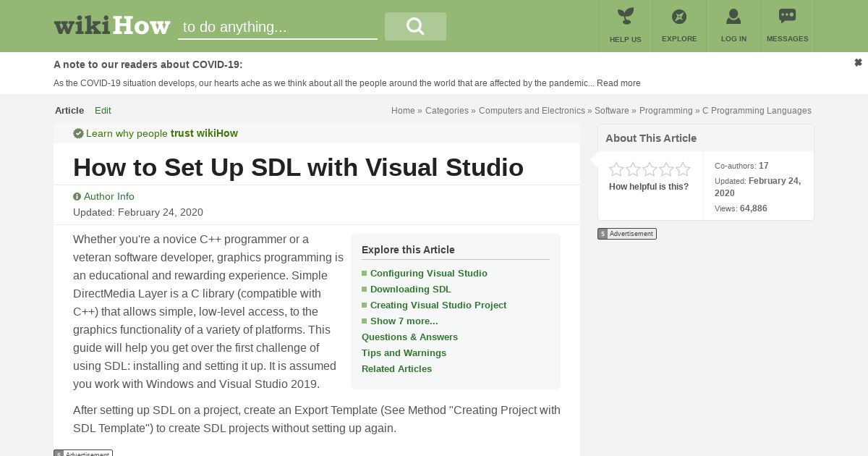The height and width of the screenshot is (456, 868).
Task: Click the sidebar Advertisement label
Action: [627, 234]
